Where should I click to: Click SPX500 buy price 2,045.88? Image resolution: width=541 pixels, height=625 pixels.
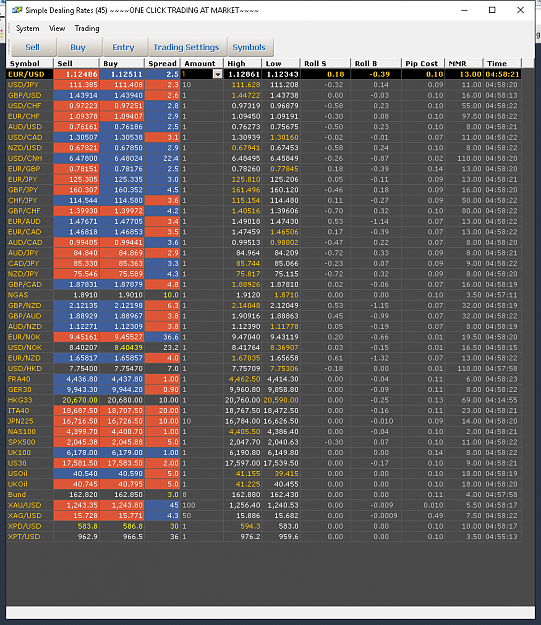point(122,442)
